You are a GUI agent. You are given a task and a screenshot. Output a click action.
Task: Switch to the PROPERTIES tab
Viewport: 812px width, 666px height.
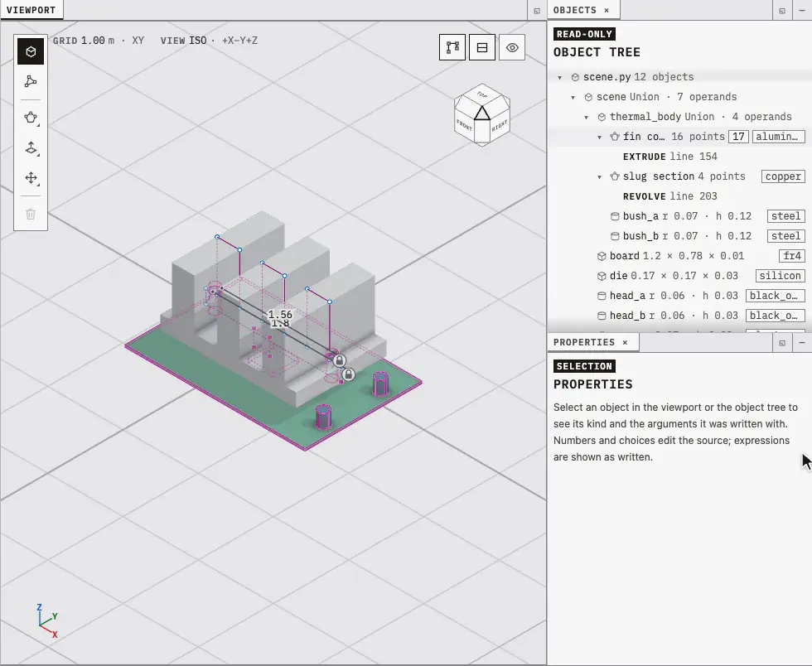coord(584,342)
